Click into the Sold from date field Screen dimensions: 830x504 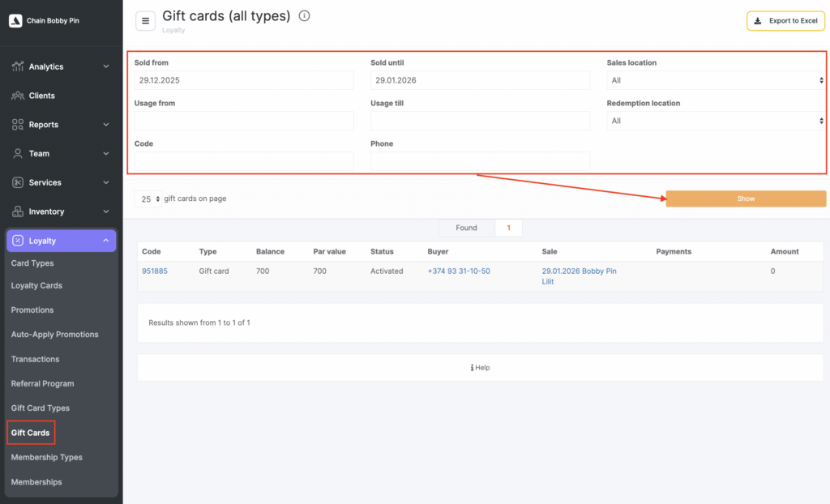244,80
